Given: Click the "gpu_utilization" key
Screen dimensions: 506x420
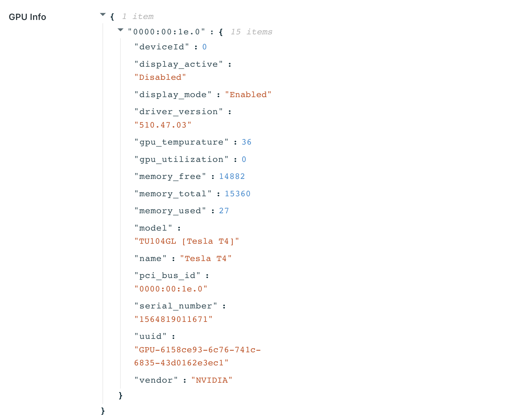Looking at the screenshot, I should [181, 160].
